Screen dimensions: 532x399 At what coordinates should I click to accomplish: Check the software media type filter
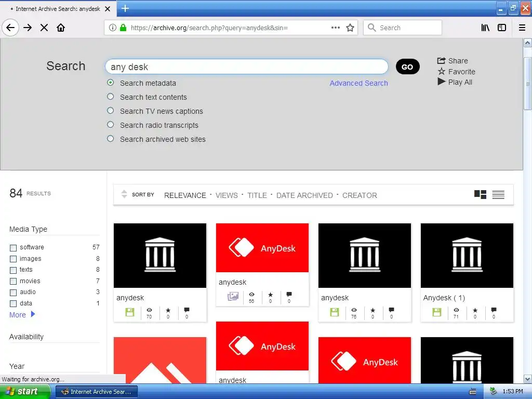[x=13, y=248]
